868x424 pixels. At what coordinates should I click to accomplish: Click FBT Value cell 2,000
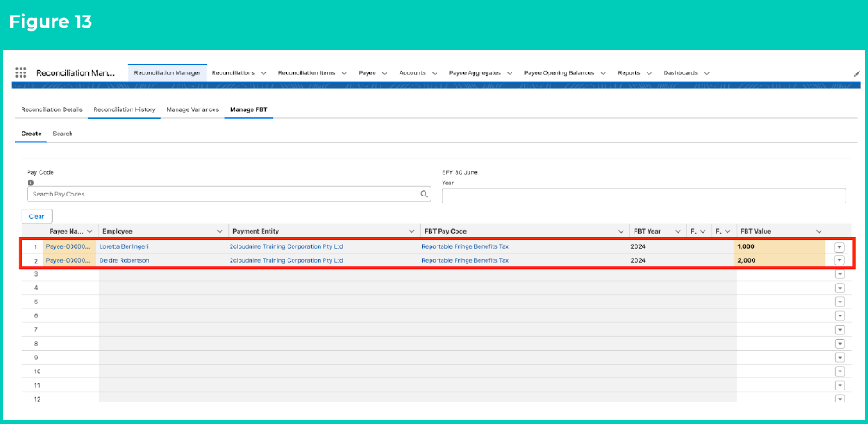[780, 260]
